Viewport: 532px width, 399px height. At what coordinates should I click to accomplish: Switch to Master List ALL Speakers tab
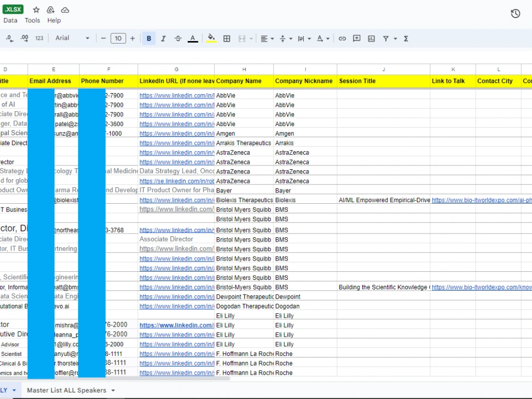pyautogui.click(x=66, y=390)
